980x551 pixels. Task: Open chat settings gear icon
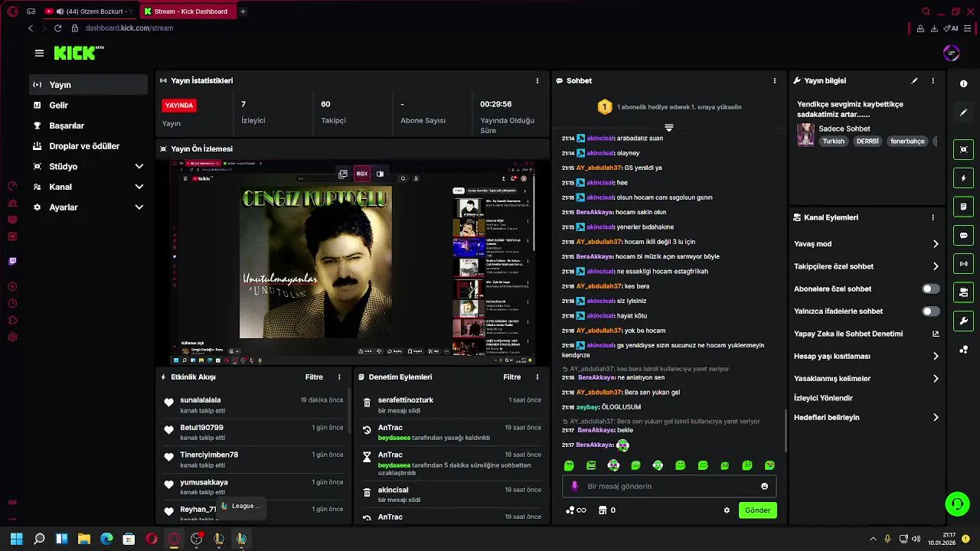(727, 510)
